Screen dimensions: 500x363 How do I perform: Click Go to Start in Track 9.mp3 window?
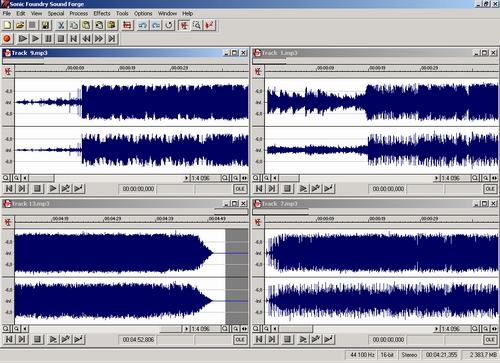9,189
